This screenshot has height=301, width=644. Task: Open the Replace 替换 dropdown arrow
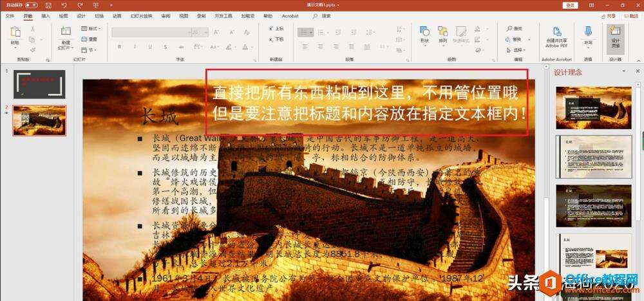click(x=529, y=39)
